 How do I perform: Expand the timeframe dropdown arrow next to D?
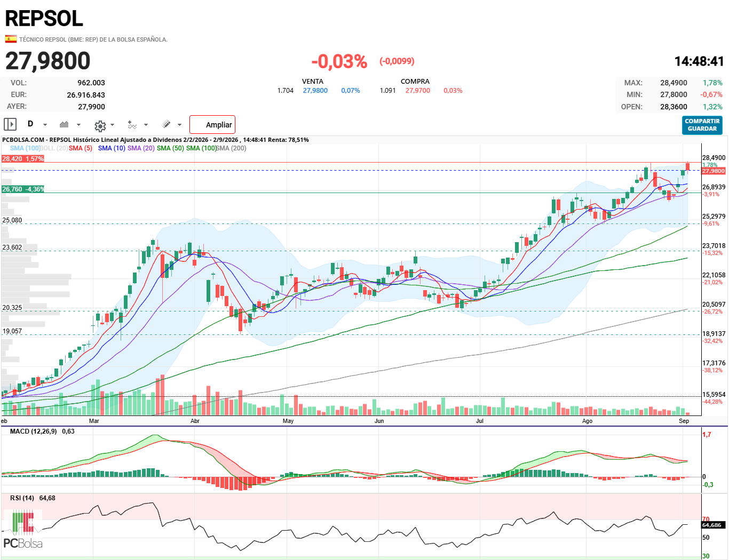click(45, 125)
